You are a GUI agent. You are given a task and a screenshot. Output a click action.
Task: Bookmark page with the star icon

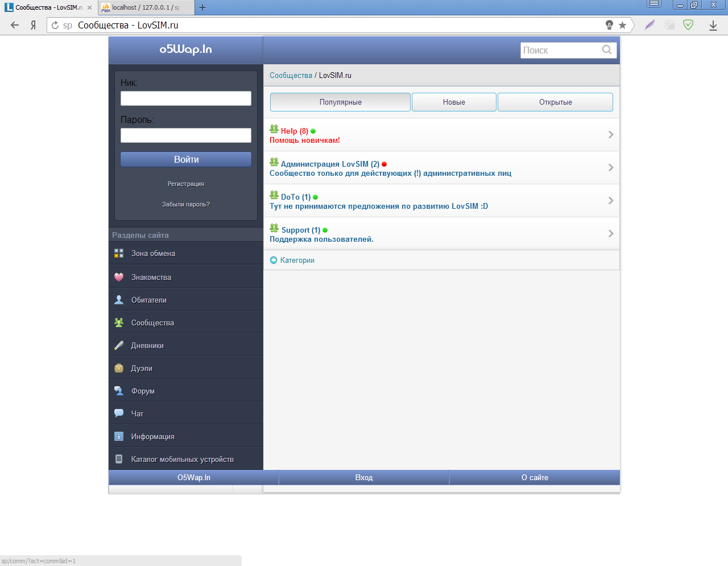pos(623,25)
